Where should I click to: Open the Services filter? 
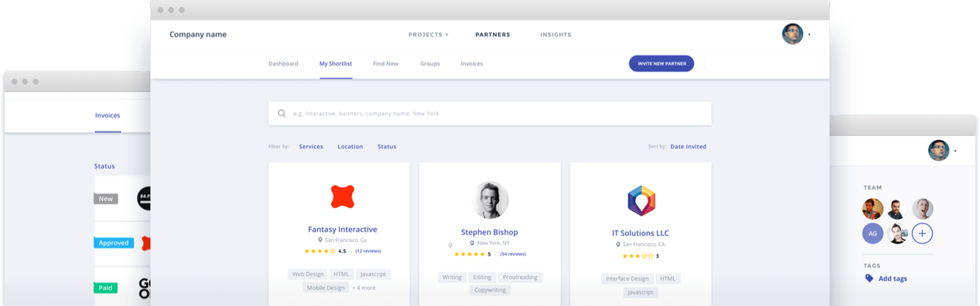tap(311, 146)
